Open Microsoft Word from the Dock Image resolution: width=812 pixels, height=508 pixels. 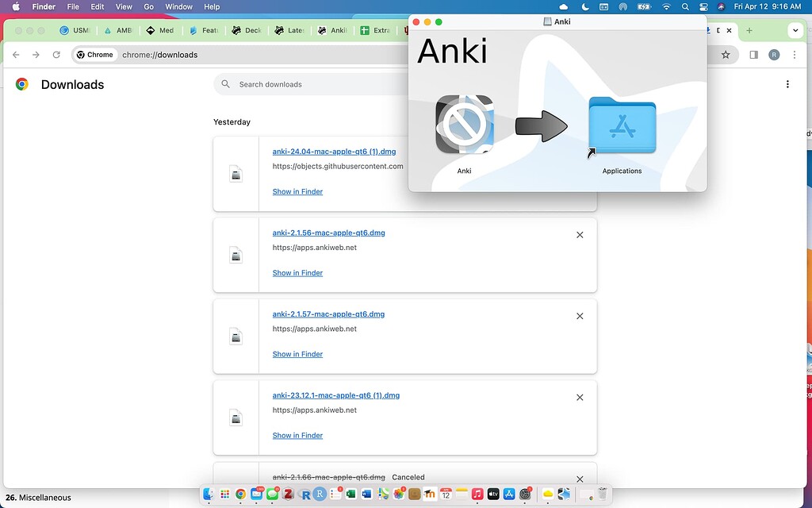click(366, 494)
